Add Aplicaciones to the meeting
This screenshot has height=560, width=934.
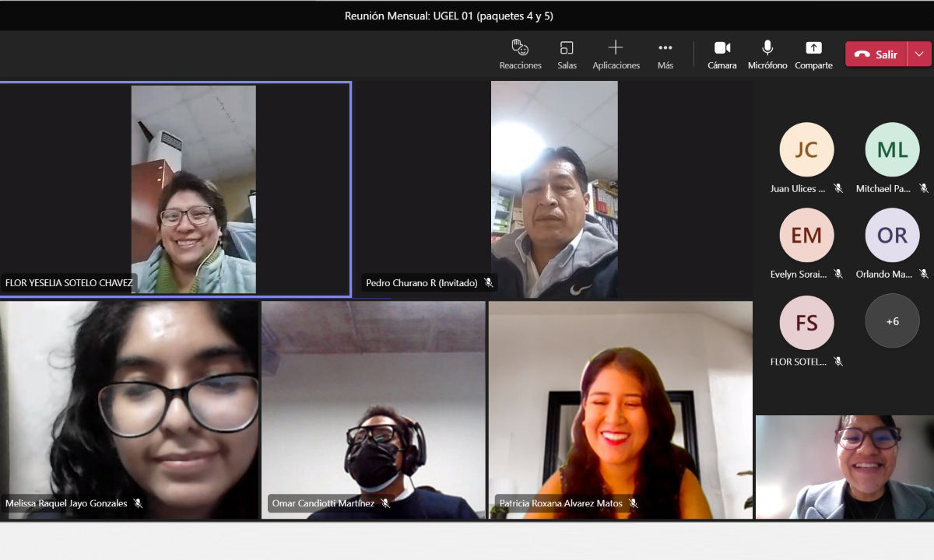(x=616, y=54)
